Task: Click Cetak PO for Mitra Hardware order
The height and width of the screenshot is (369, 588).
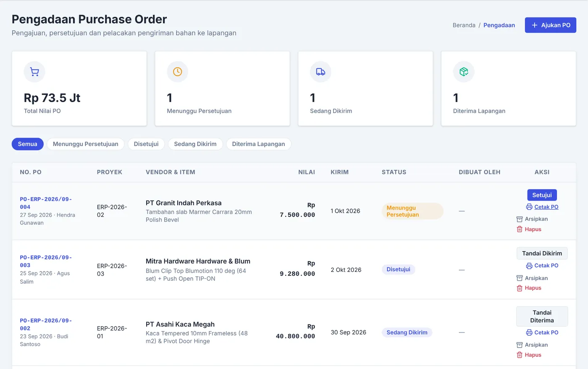Action: (x=542, y=266)
